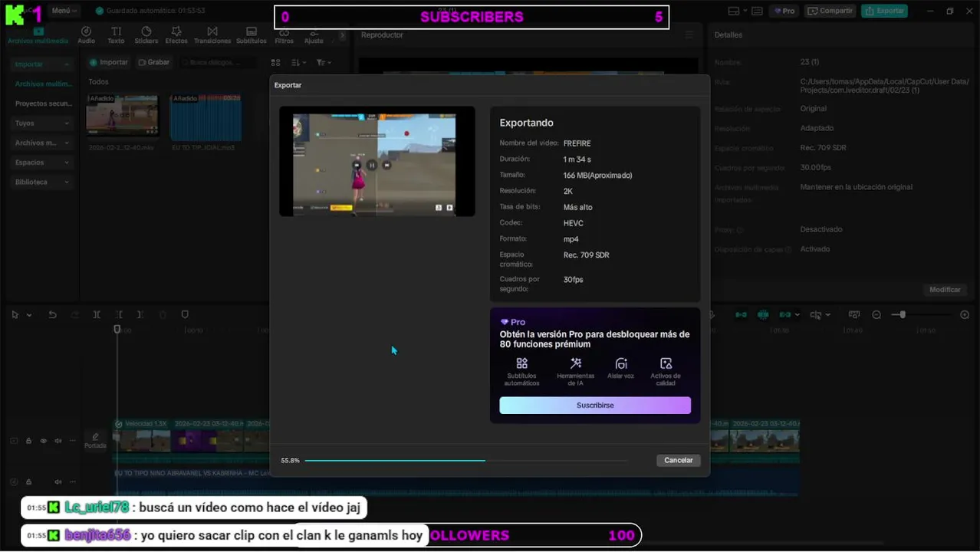Expand the Archivos m... sidebar section
Viewport: 980px width, 552px height.
pyautogui.click(x=67, y=143)
